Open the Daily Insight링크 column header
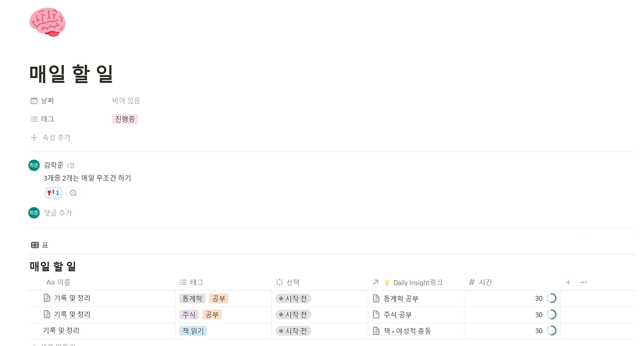This screenshot has width=644, height=346. click(408, 283)
